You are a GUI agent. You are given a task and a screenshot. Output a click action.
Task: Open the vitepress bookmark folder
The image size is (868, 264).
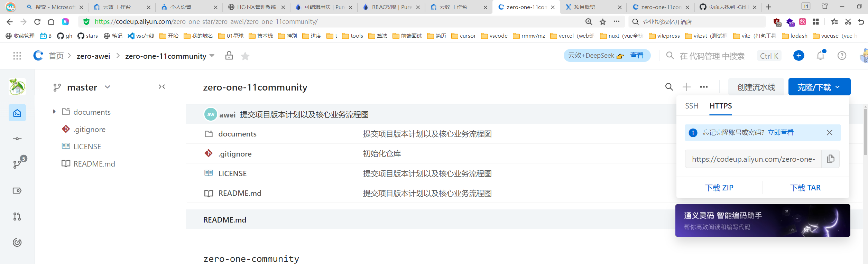[664, 36]
